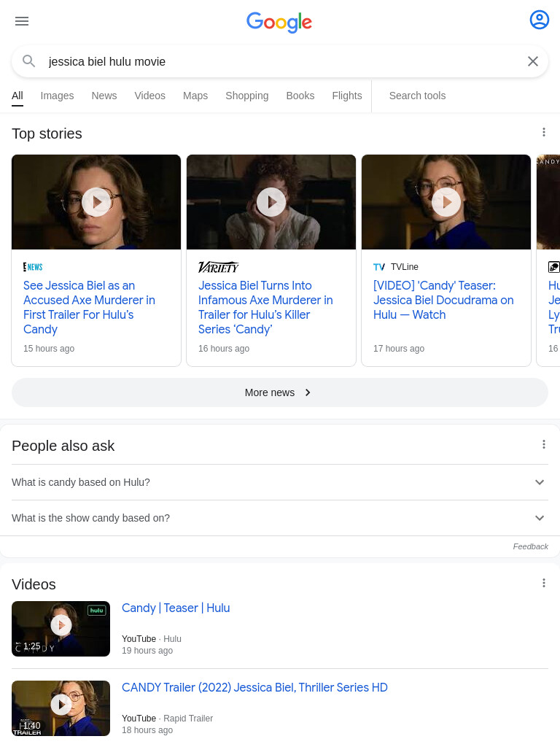Screen dimensions: 560x747
Task: Switch to the Images tab
Action: click(57, 96)
